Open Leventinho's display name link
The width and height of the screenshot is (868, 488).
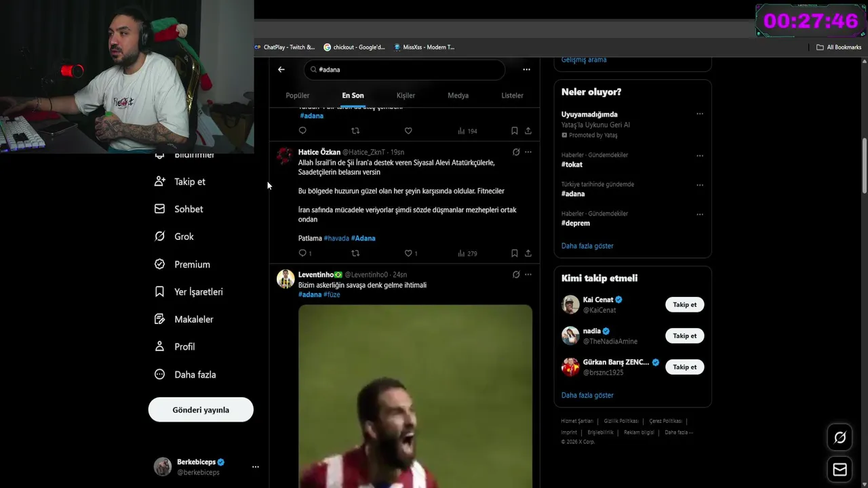[320, 274]
